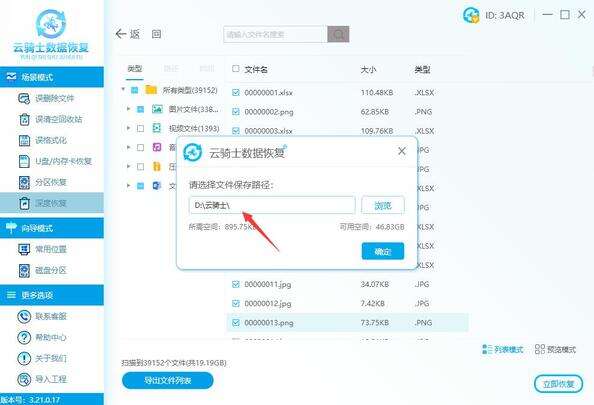Uncheck file 00000012.jpg checkbox
Image resolution: width=594 pixels, height=405 pixels.
(x=236, y=303)
